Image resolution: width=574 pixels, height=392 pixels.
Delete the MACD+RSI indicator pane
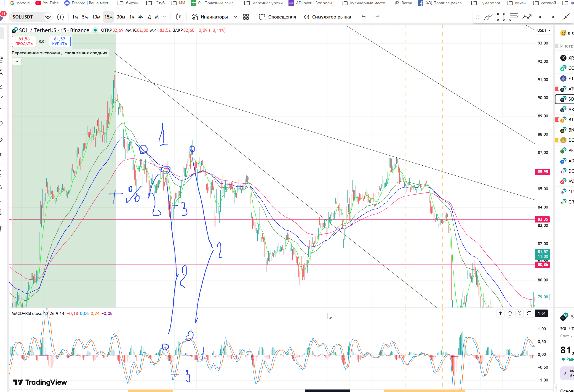pyautogui.click(x=510, y=313)
